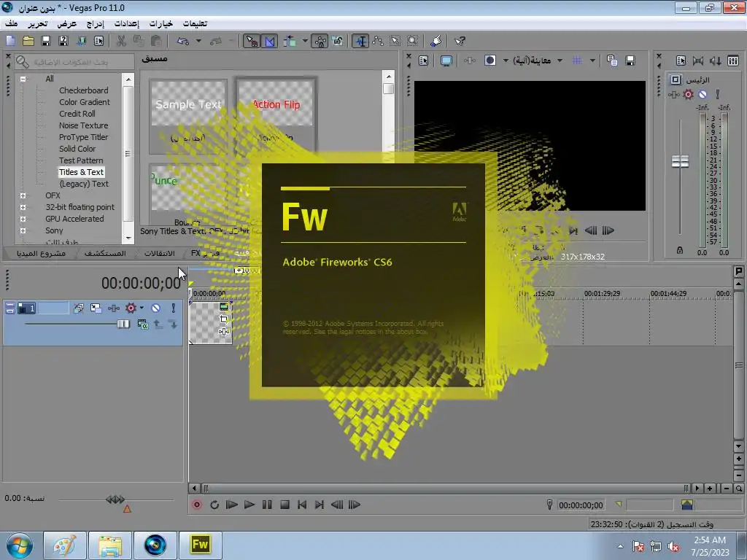747x560 pixels.
Task: Copy preview snapshot to clipboard
Action: point(612,61)
